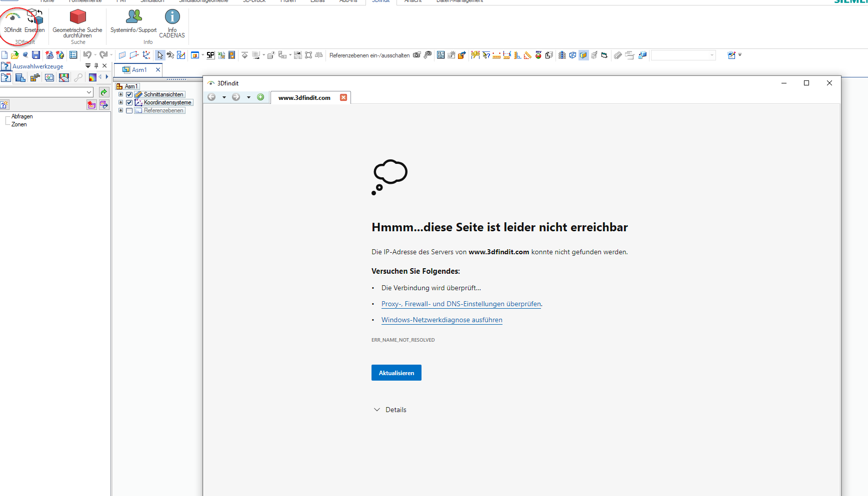Image resolution: width=868 pixels, height=496 pixels.
Task: Click the properties list toolbar icon
Action: point(73,55)
